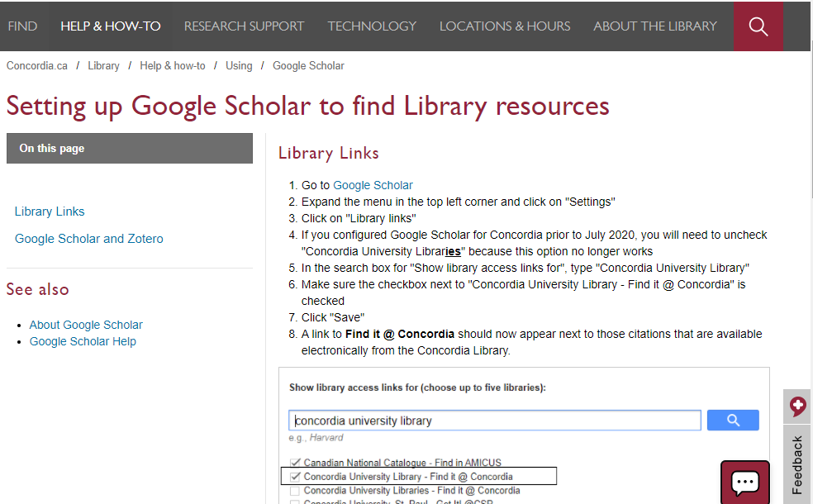
Task: Open the HELP & HOW-TO menu
Action: pos(111,26)
